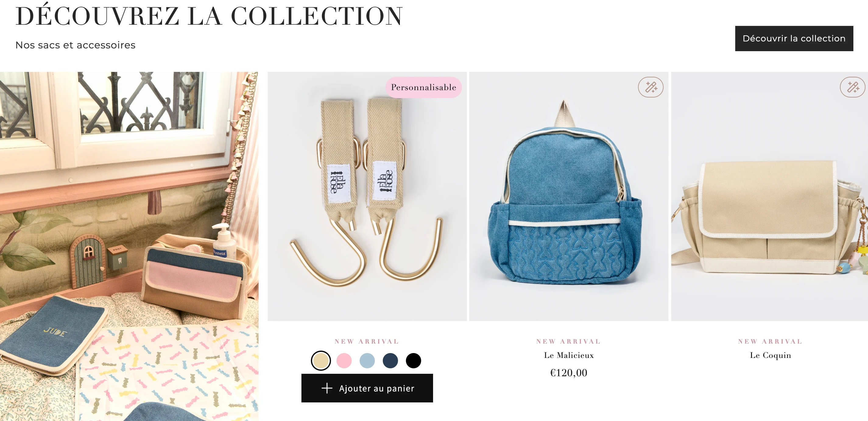Image resolution: width=868 pixels, height=421 pixels.
Task: Click the Nos sacs et accessoires subtitle
Action: 76,45
